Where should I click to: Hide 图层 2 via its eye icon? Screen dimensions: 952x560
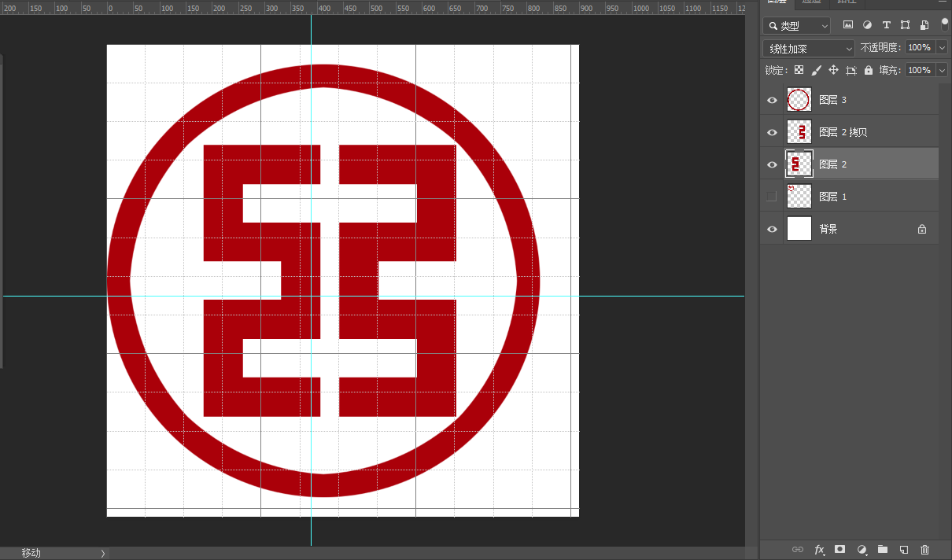(772, 164)
